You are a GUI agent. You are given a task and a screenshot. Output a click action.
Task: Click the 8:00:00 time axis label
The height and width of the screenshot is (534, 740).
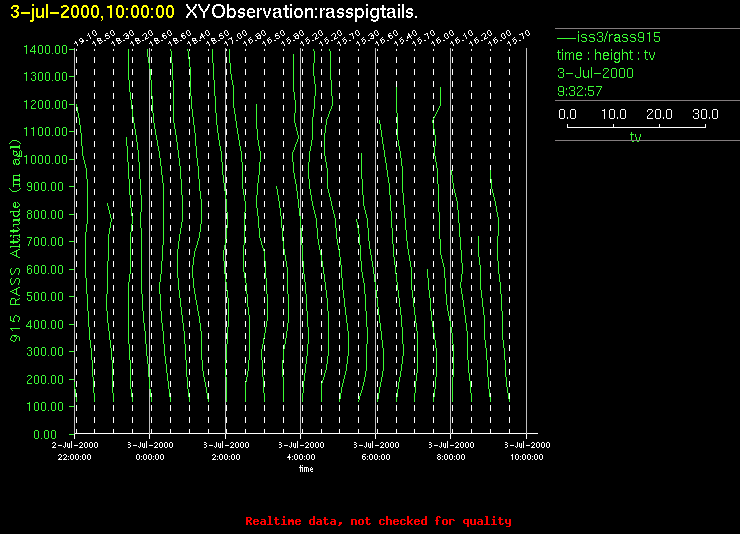[451, 457]
